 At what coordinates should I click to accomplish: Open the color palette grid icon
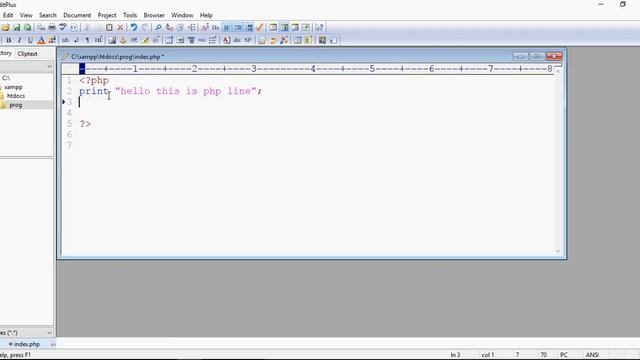click(52, 40)
